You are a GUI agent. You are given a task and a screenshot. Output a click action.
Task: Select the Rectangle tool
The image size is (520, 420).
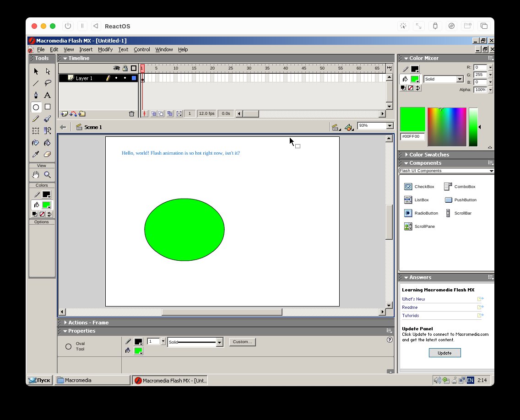point(48,107)
